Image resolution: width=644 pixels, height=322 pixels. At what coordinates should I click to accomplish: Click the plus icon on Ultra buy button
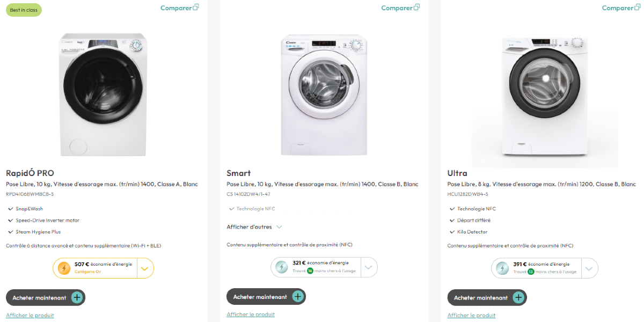click(x=518, y=297)
